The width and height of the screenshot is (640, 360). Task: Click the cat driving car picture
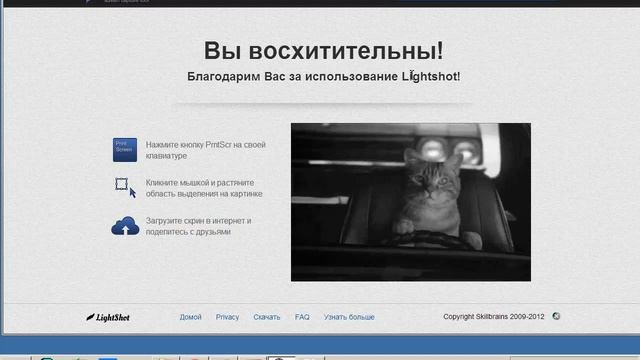point(411,202)
